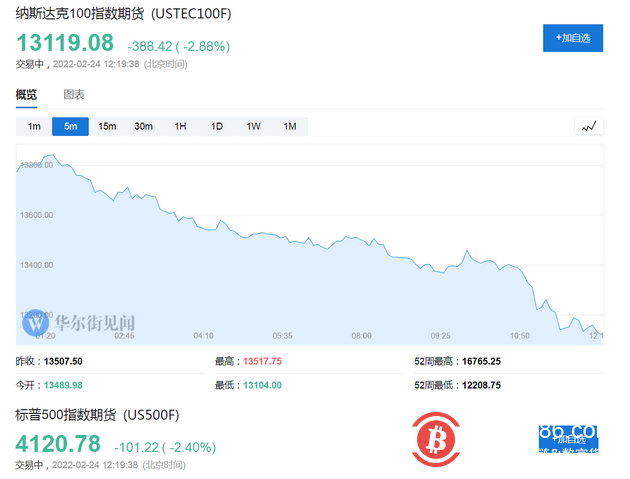Click the change value -388.42 ( -2.88%)
The height and width of the screenshot is (479, 630).
[x=179, y=46]
